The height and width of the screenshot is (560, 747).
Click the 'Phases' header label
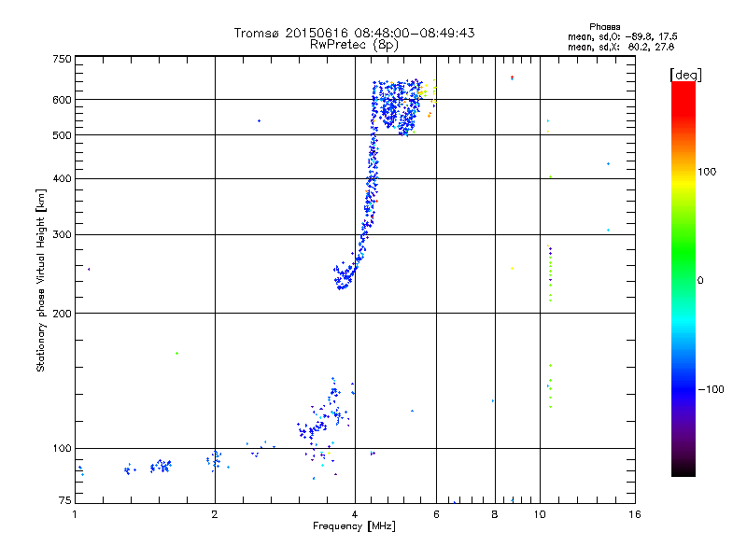click(604, 27)
